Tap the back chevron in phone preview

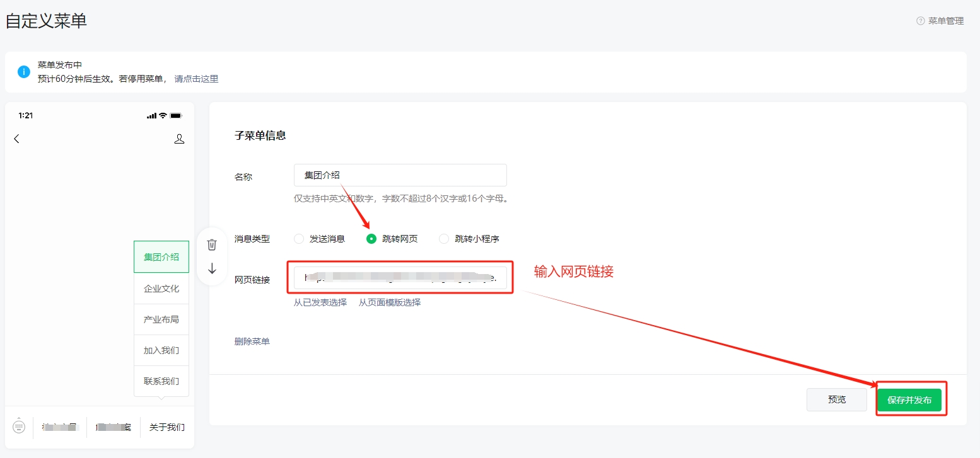coord(17,139)
